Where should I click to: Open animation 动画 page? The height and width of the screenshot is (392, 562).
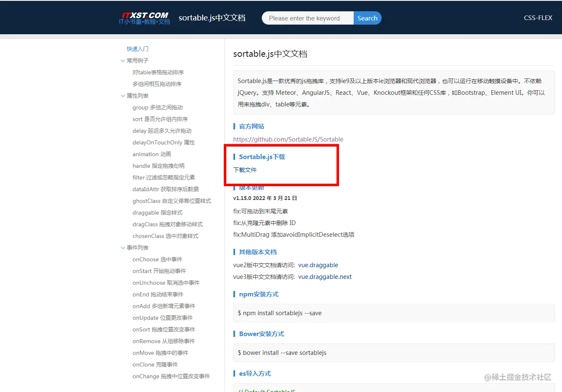[152, 154]
